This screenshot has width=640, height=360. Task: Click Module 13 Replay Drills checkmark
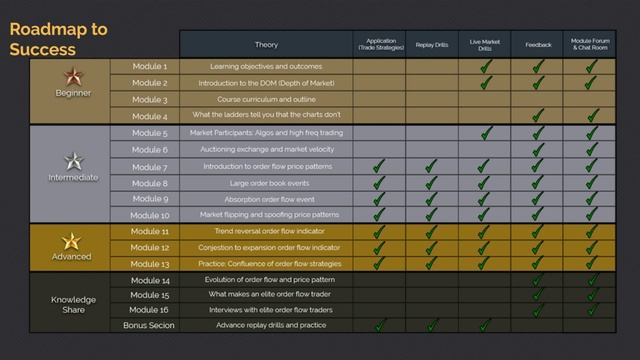(431, 263)
